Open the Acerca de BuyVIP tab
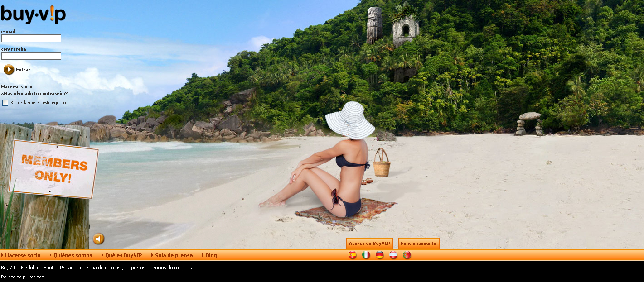Image resolution: width=644 pixels, height=282 pixels. pos(369,244)
